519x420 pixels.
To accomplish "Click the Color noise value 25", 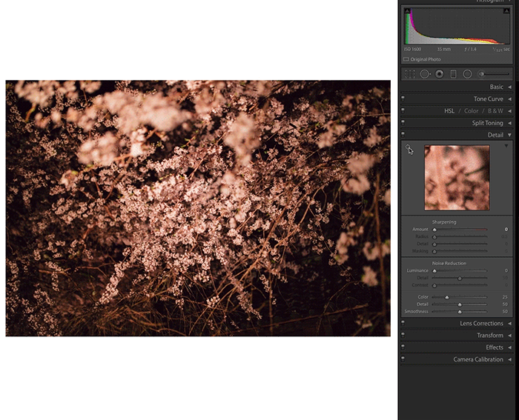I will point(505,297).
